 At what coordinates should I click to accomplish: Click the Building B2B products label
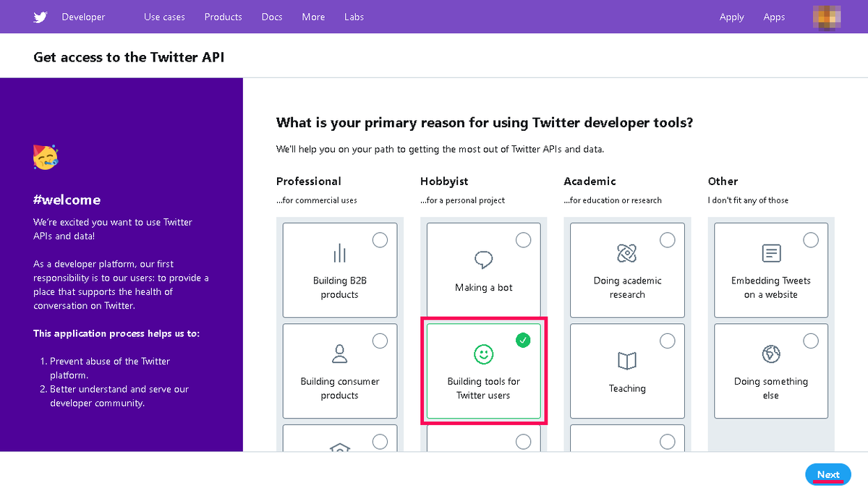click(339, 288)
